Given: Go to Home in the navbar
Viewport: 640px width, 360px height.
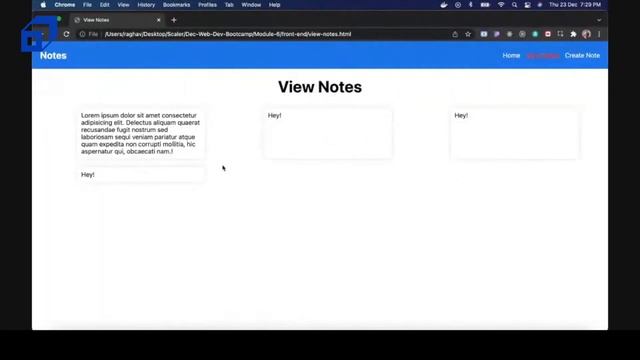Looking at the screenshot, I should point(511,56).
